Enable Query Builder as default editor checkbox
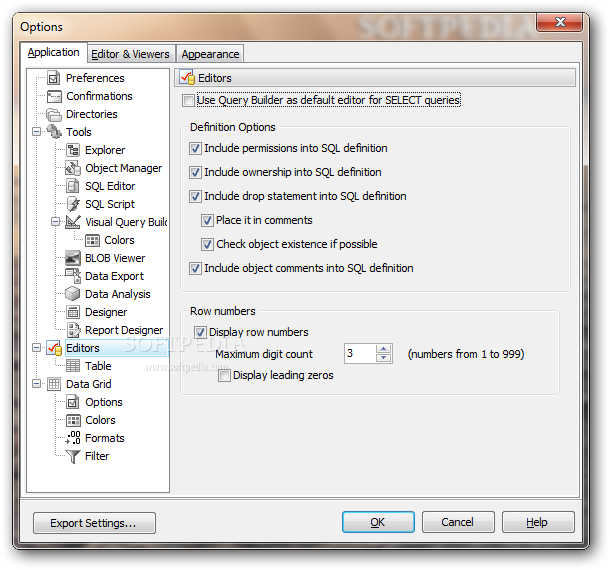The image size is (610, 570). (188, 100)
